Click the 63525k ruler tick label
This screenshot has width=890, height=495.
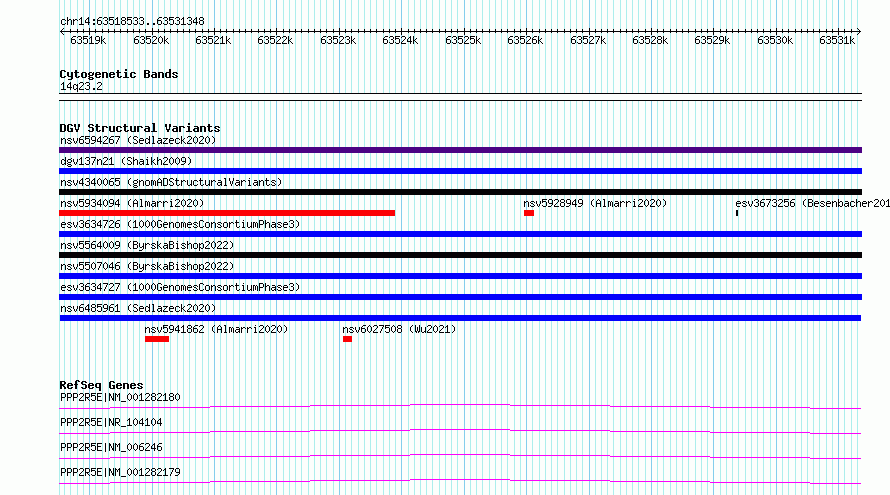(463, 40)
